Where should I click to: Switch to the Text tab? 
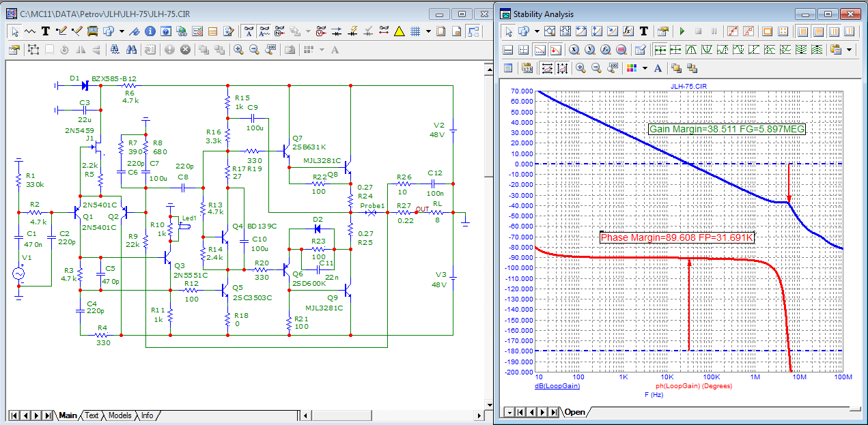tap(92, 415)
